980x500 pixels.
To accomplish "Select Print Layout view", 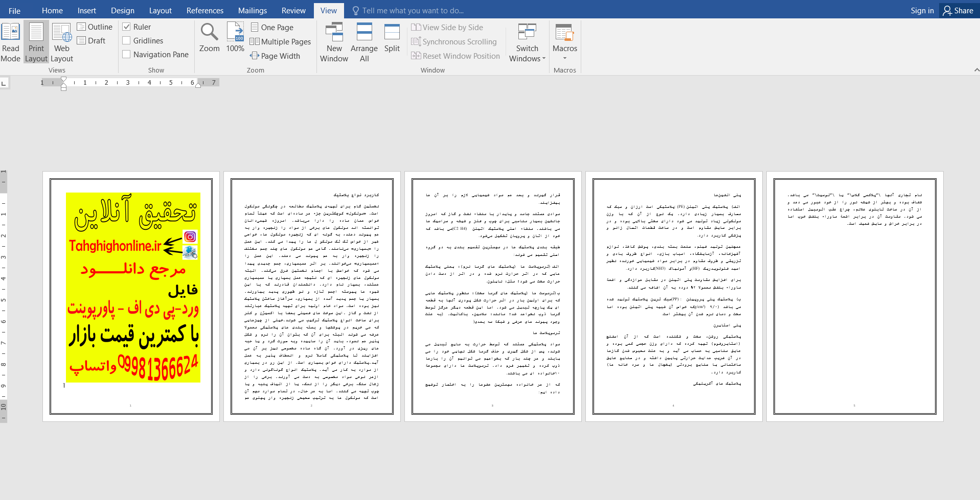I will (36, 42).
